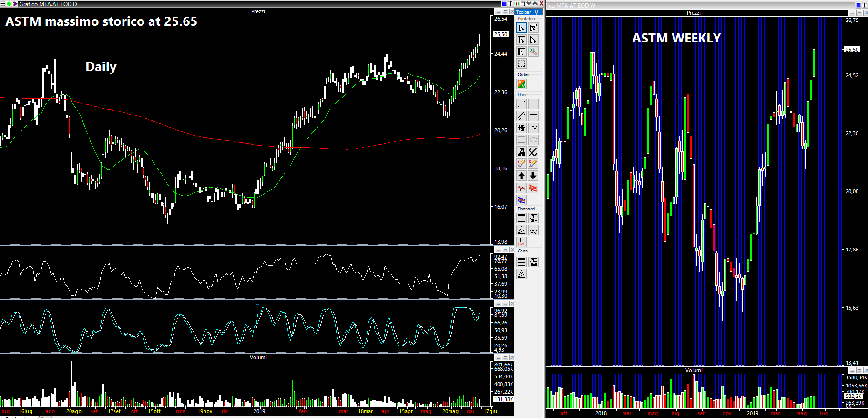
Task: Select the eraser marked Y tool
Action: (x=521, y=164)
